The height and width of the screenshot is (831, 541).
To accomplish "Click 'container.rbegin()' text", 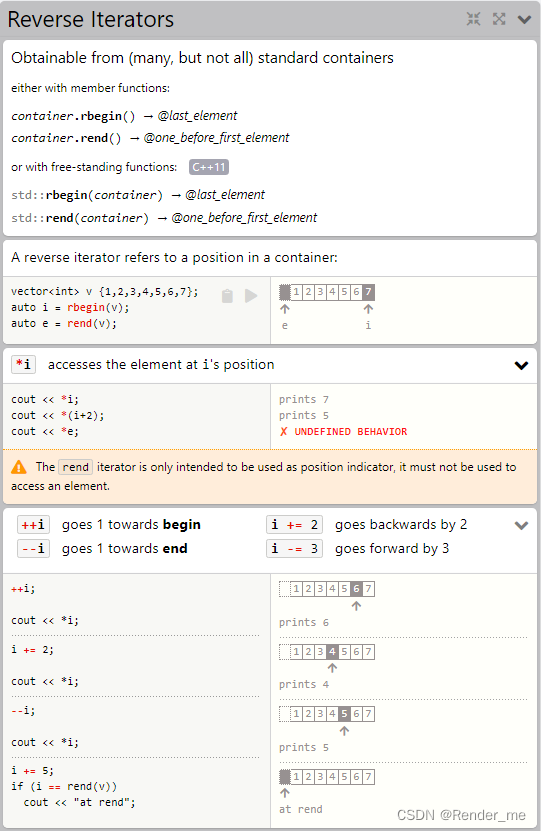I will pos(73,116).
